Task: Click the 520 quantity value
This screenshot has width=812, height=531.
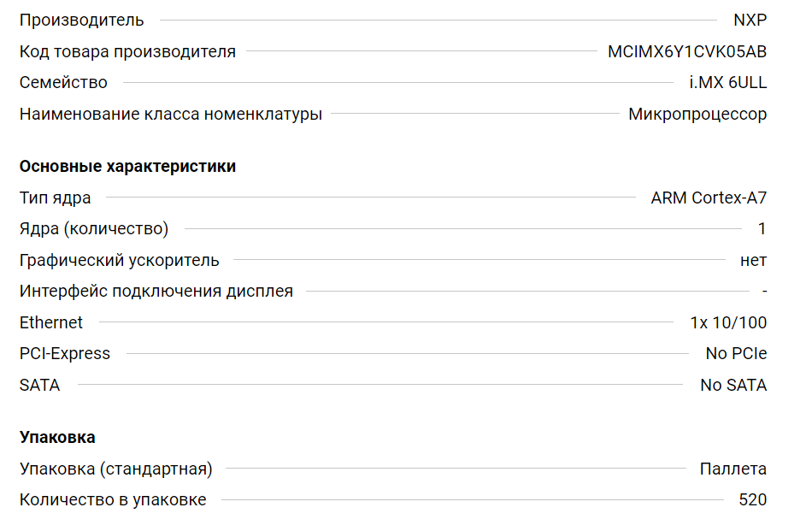Action: (752, 500)
